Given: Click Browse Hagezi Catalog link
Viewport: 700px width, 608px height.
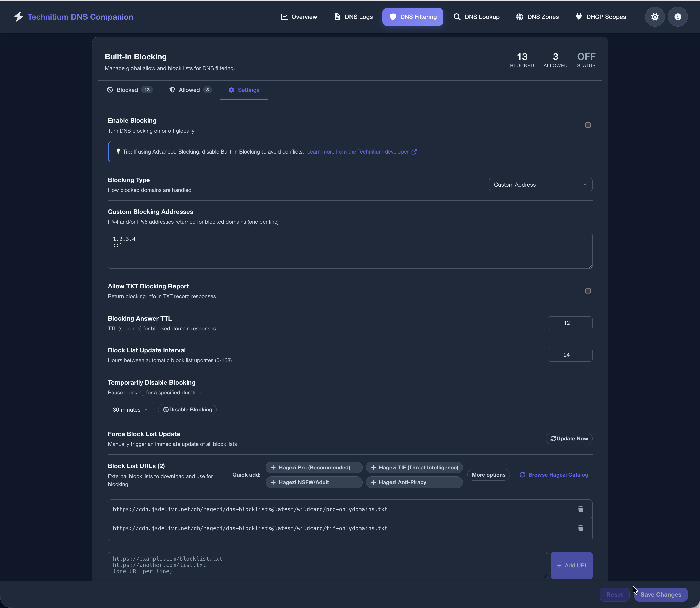Looking at the screenshot, I should (554, 474).
